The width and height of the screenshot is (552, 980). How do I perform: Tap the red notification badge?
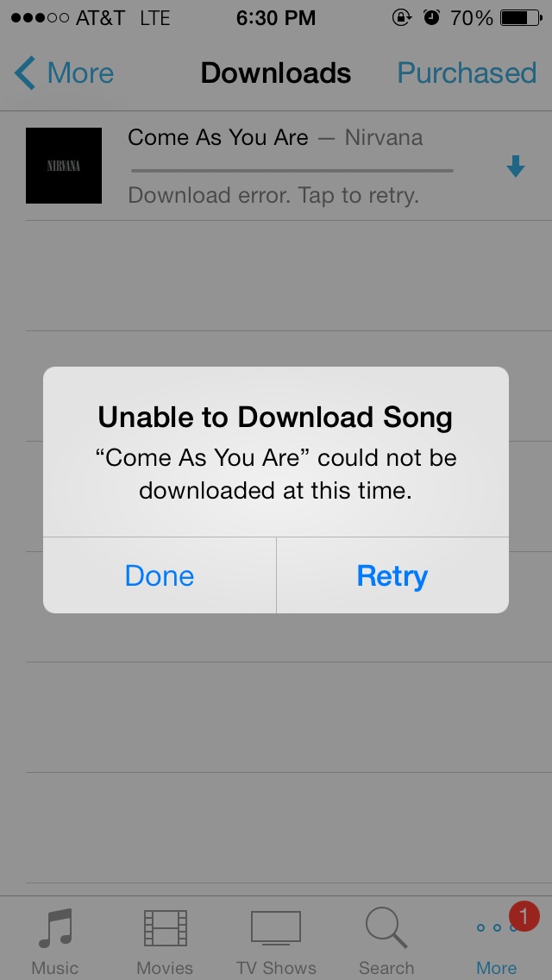tap(524, 917)
